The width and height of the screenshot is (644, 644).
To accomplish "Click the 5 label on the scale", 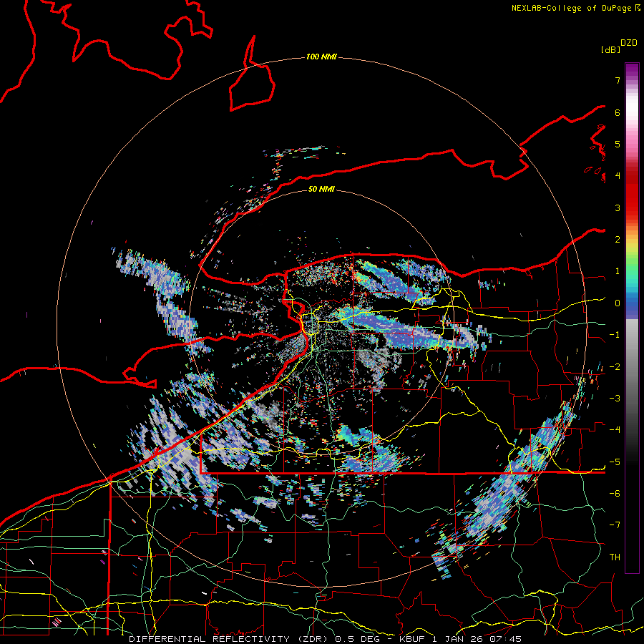I will 618,144.
